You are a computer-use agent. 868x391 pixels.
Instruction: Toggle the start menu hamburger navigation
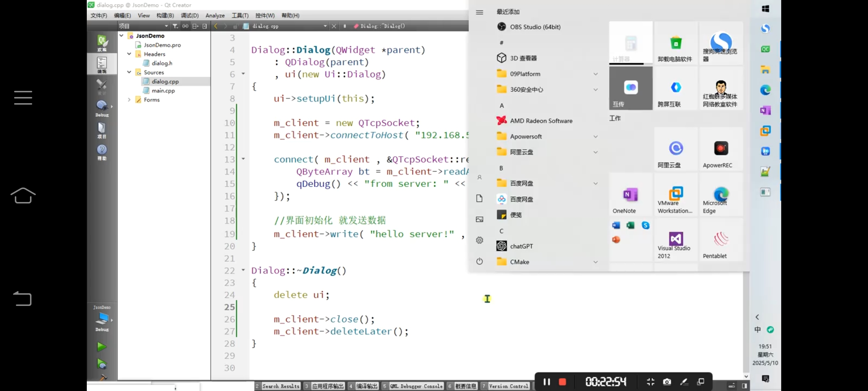(480, 12)
